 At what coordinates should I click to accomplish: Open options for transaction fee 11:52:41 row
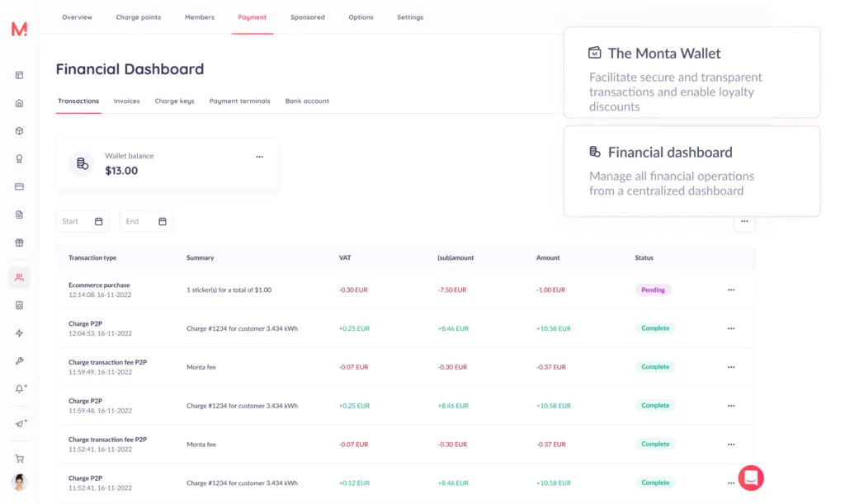[x=731, y=445]
